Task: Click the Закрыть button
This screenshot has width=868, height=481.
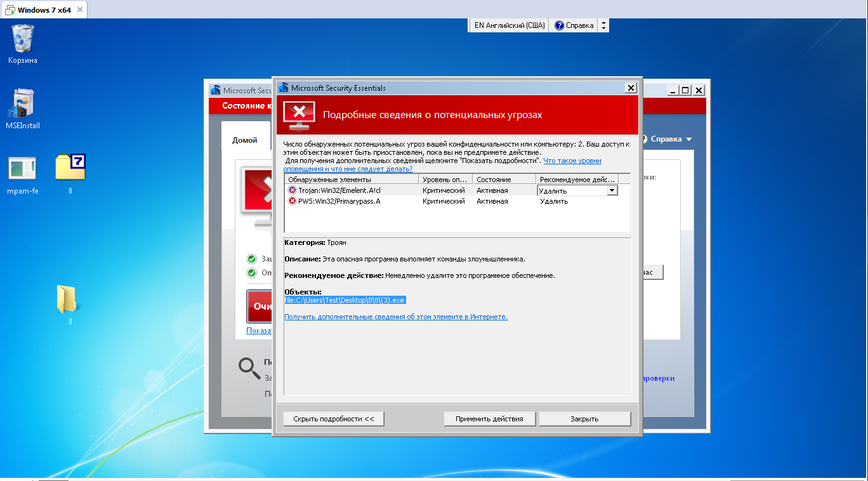Action: (x=584, y=419)
